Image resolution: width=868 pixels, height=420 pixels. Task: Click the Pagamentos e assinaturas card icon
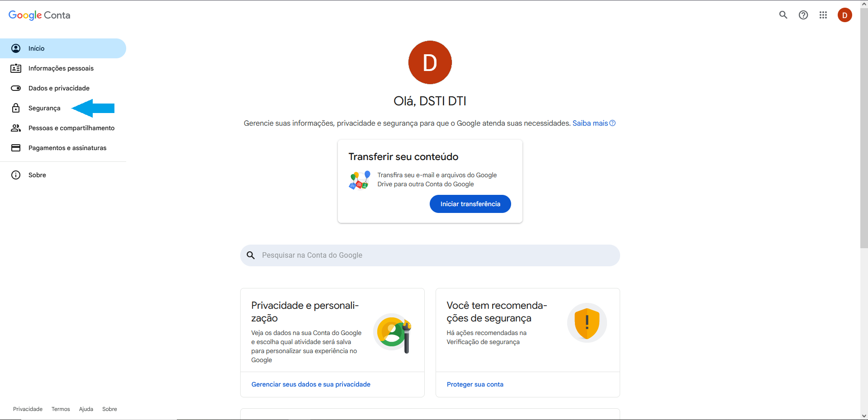click(x=16, y=148)
